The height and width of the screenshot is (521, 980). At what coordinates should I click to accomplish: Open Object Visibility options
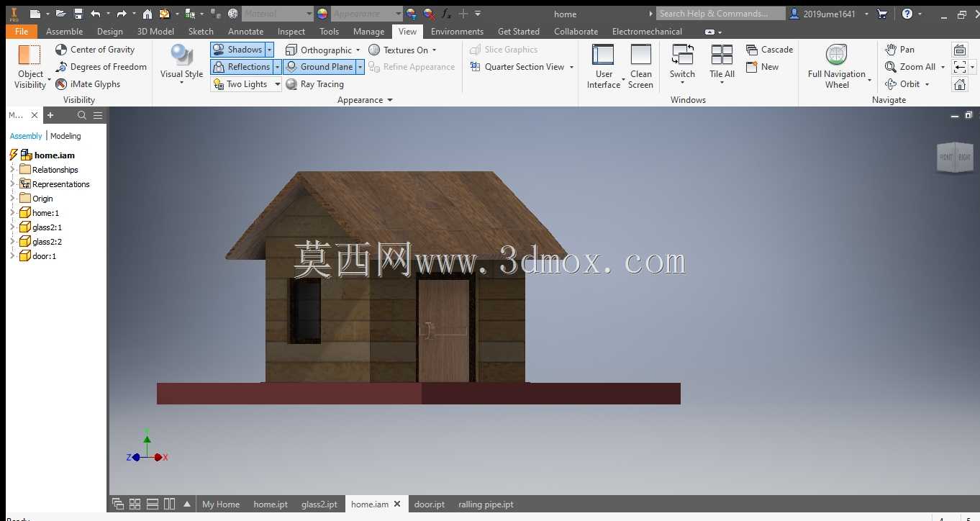tap(30, 66)
